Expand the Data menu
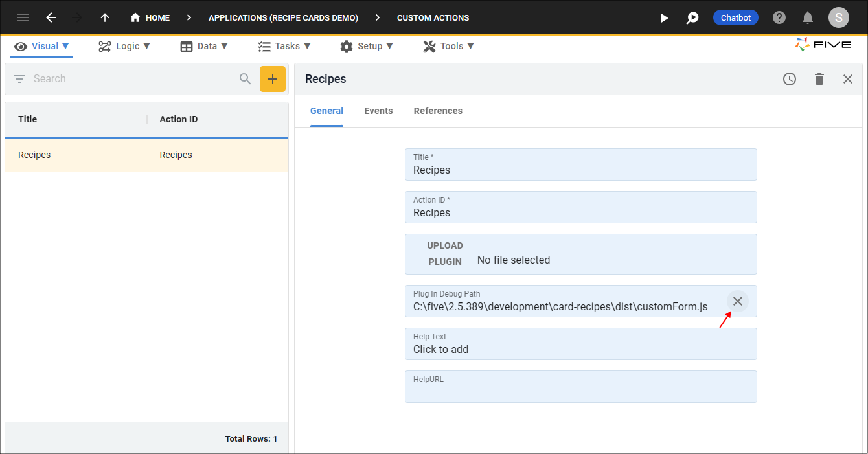Image resolution: width=868 pixels, height=454 pixels. 204,46
